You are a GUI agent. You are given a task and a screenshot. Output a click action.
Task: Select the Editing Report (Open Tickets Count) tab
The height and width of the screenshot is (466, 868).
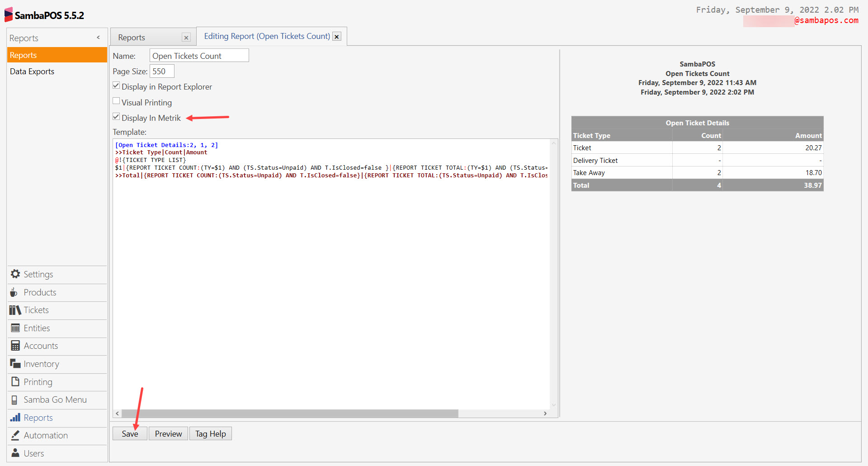tap(267, 36)
